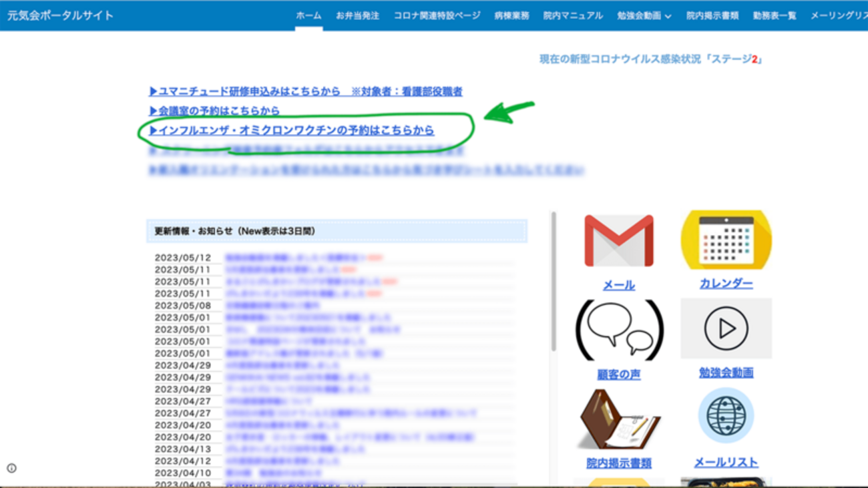Click the 2023/04/13 news entry date
868x488 pixels.
point(182,449)
